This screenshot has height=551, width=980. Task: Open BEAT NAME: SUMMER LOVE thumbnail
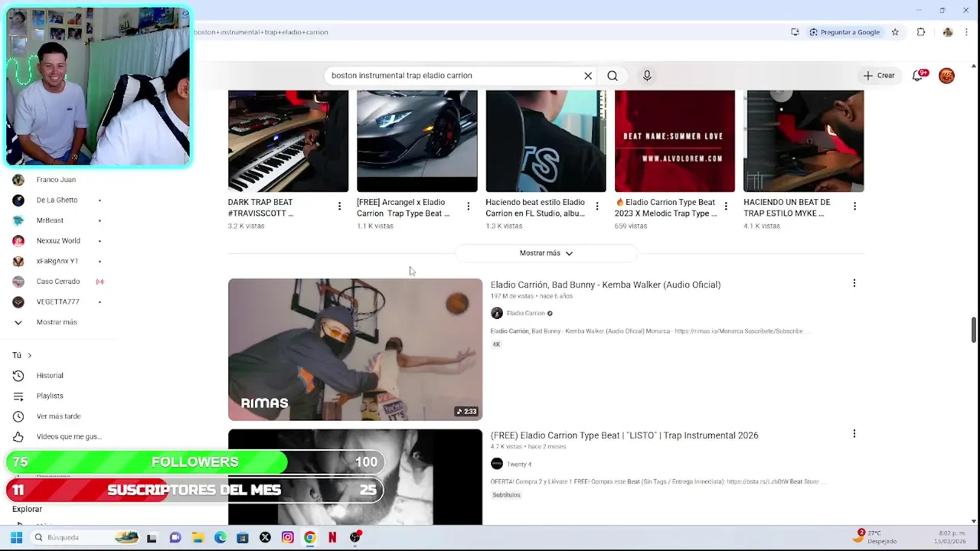pyautogui.click(x=675, y=141)
